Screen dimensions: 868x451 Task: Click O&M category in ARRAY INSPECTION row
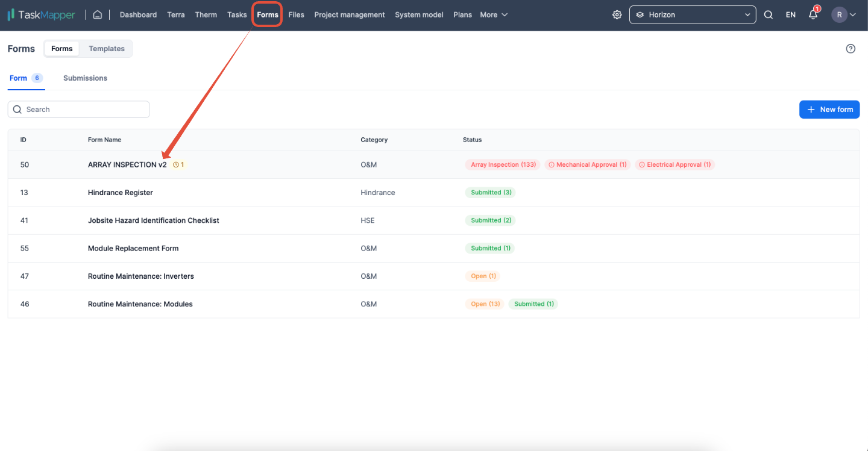[x=369, y=164]
